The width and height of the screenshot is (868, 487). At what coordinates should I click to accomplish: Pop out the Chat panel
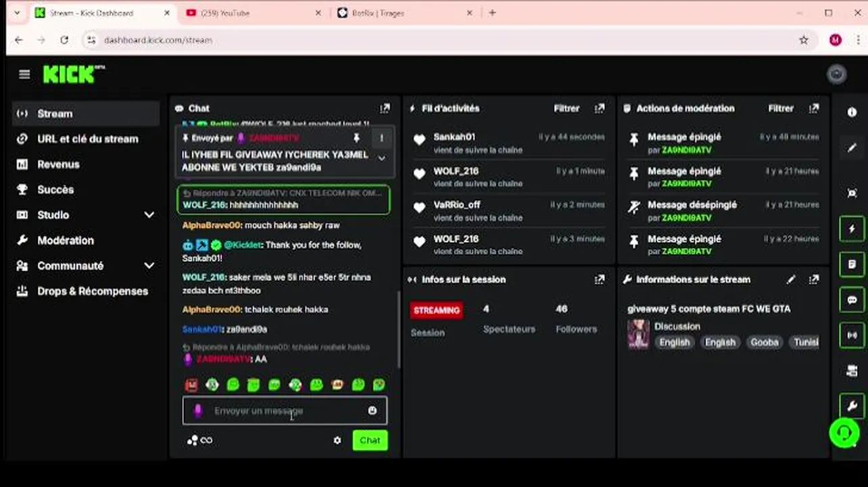[x=385, y=108]
